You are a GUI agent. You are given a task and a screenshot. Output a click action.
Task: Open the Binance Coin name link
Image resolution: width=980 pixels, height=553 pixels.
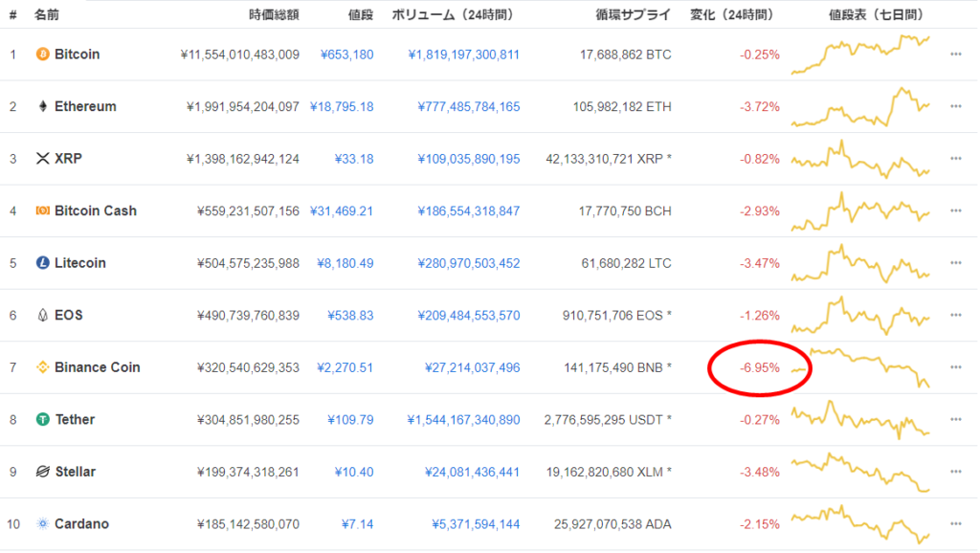point(98,367)
